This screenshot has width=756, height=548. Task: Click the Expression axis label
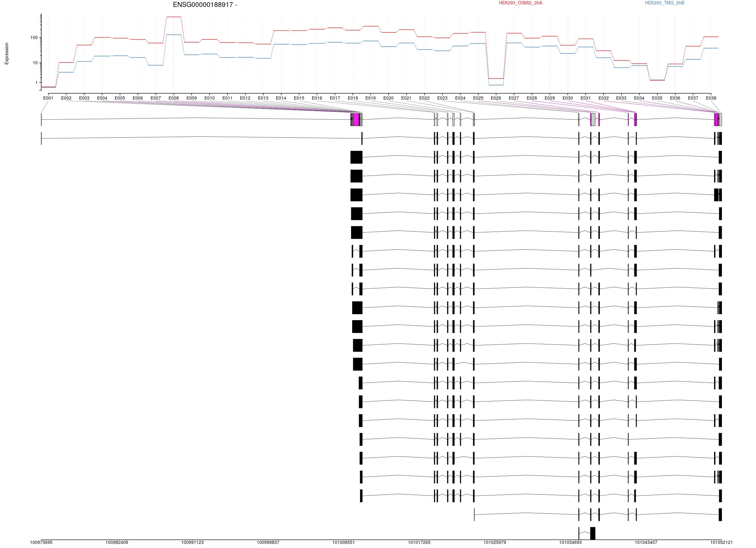7,53
